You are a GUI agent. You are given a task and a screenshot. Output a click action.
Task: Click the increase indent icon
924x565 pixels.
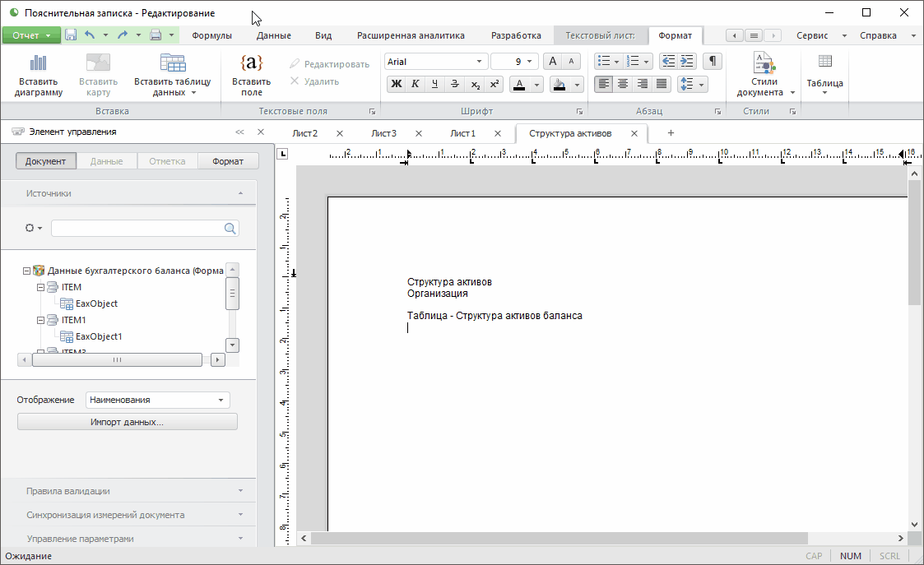tap(687, 62)
